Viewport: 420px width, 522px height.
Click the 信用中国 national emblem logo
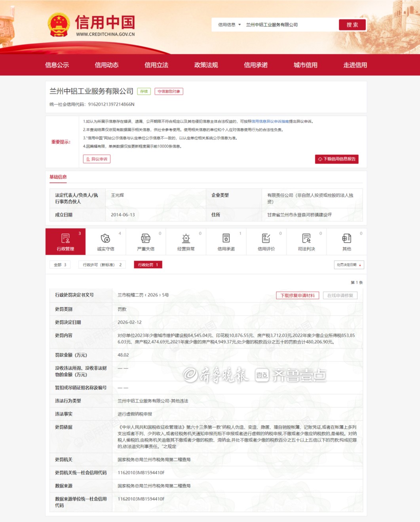click(x=59, y=25)
